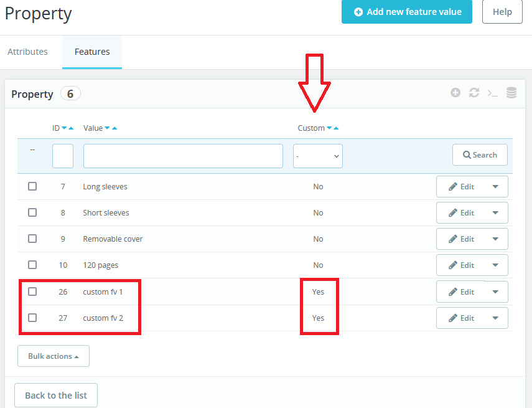This screenshot has width=532, height=408.
Task: Click the Search filter button
Action: click(x=480, y=155)
